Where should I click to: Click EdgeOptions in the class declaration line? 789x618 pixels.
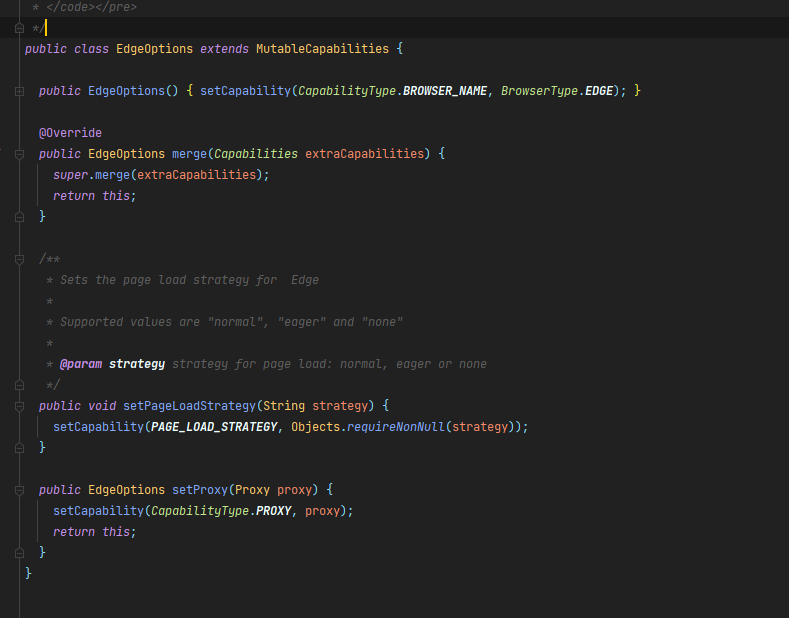(x=154, y=49)
